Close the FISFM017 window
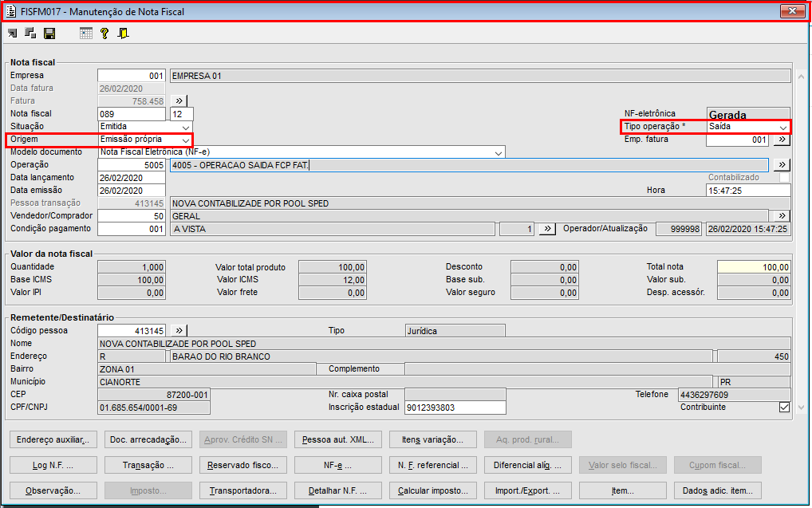Viewport: 812px width, 508px height. (792, 11)
